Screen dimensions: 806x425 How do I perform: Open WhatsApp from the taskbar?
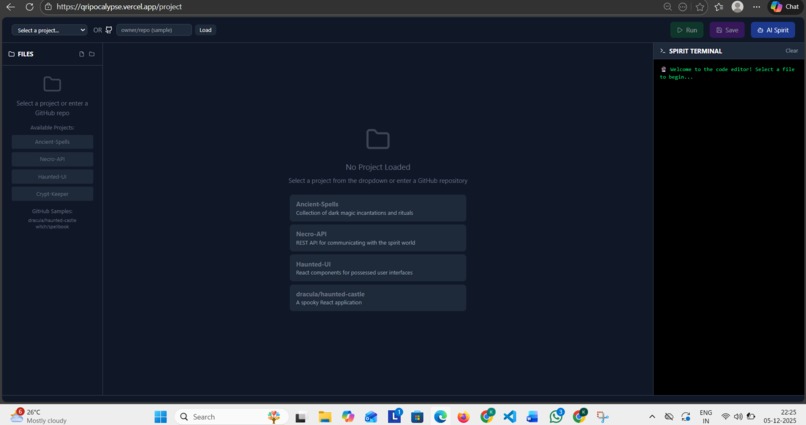pos(556,416)
